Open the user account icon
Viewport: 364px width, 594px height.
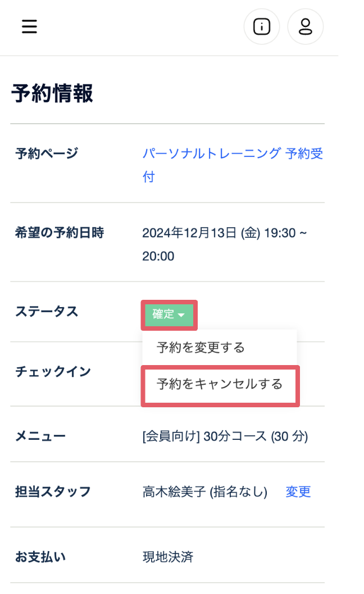click(x=305, y=26)
